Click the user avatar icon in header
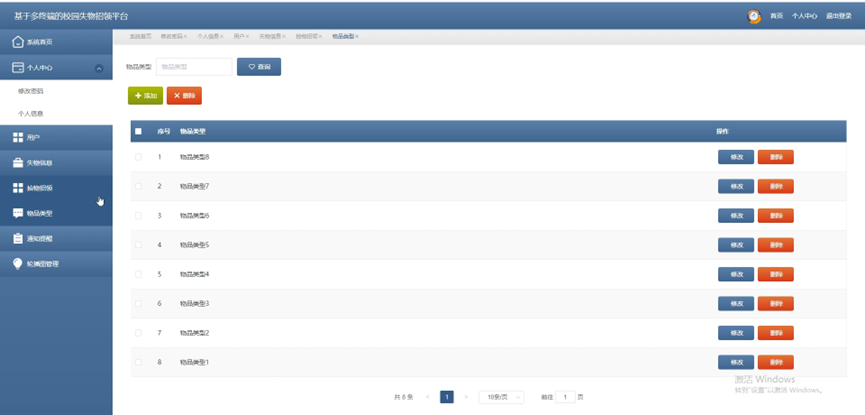The image size is (865, 415). [x=754, y=16]
